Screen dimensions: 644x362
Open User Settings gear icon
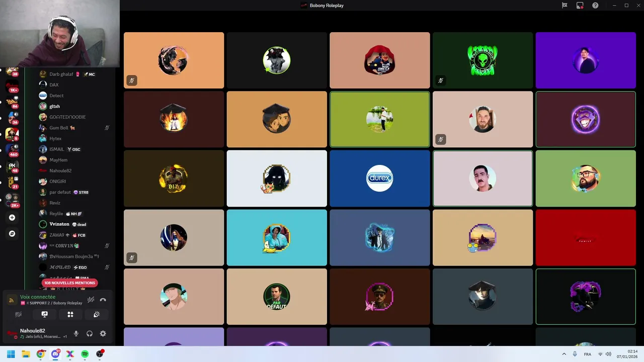point(103,333)
